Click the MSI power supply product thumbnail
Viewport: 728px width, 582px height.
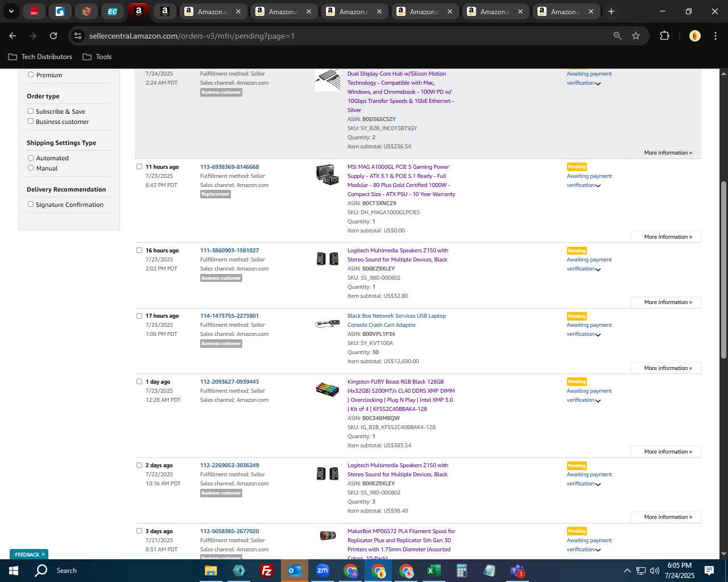[x=328, y=174]
